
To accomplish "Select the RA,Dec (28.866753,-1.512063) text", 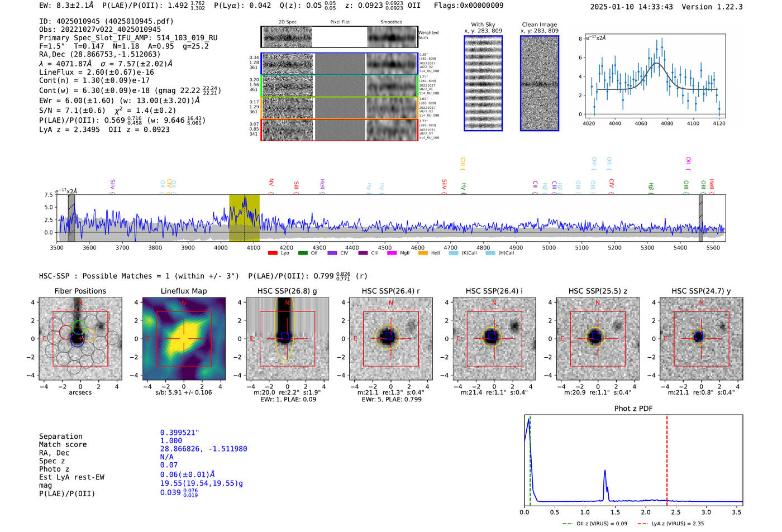I will [99, 54].
